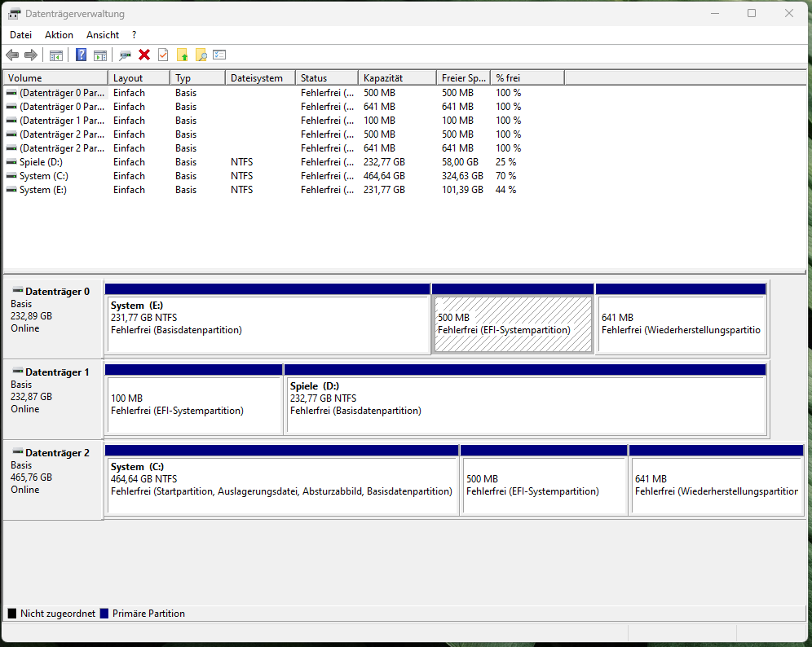Click the disk icon beside Datenträger 1
The height and width of the screenshot is (647, 812).
point(18,371)
